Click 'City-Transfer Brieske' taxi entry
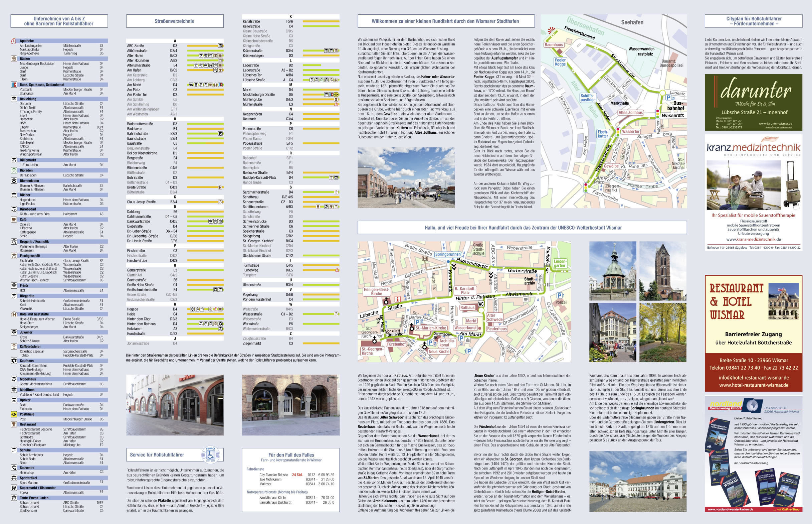 pos(273,475)
